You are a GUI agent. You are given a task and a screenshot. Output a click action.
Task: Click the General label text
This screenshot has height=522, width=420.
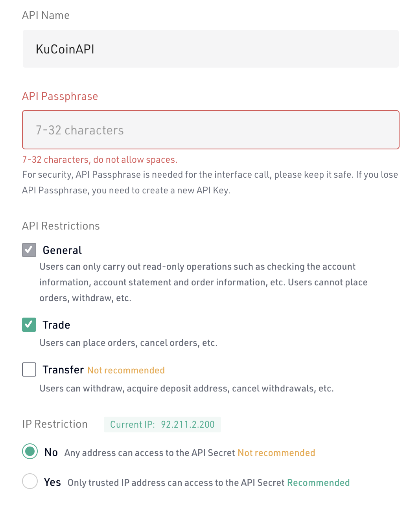(62, 250)
